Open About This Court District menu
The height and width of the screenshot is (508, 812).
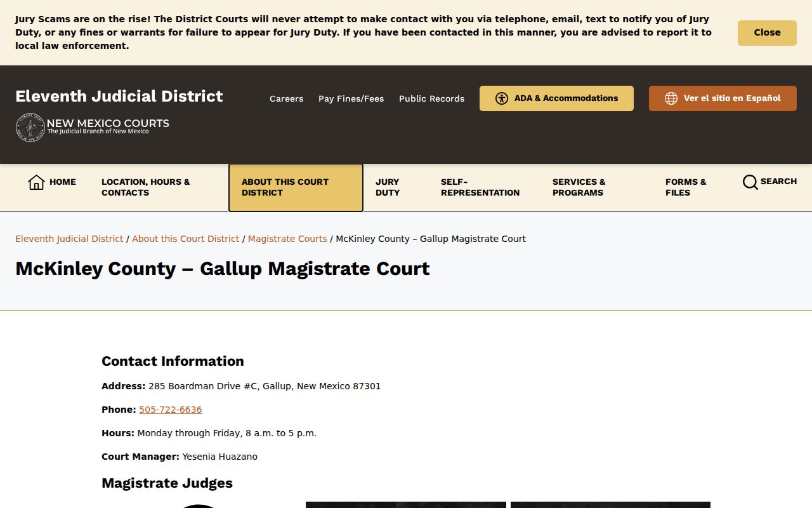296,187
